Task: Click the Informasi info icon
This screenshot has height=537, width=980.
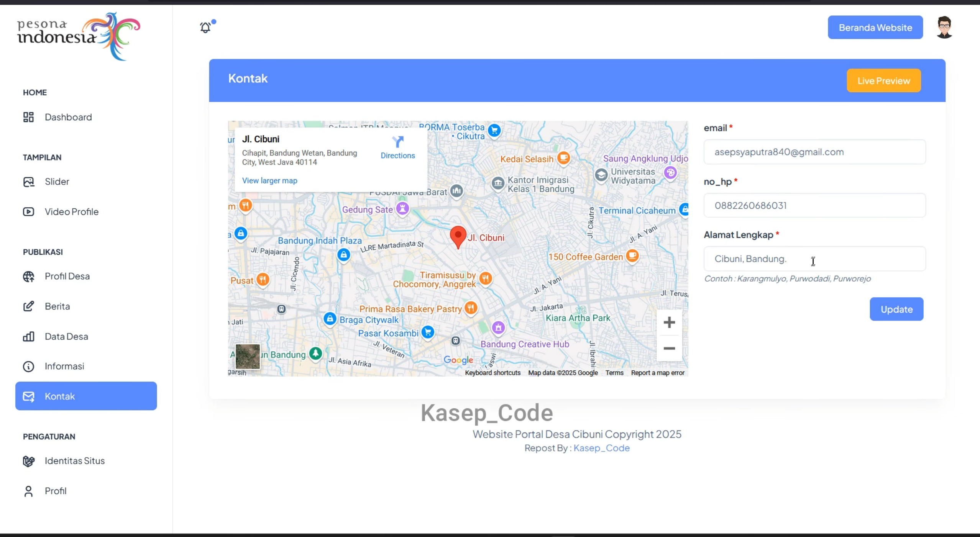Action: click(28, 366)
